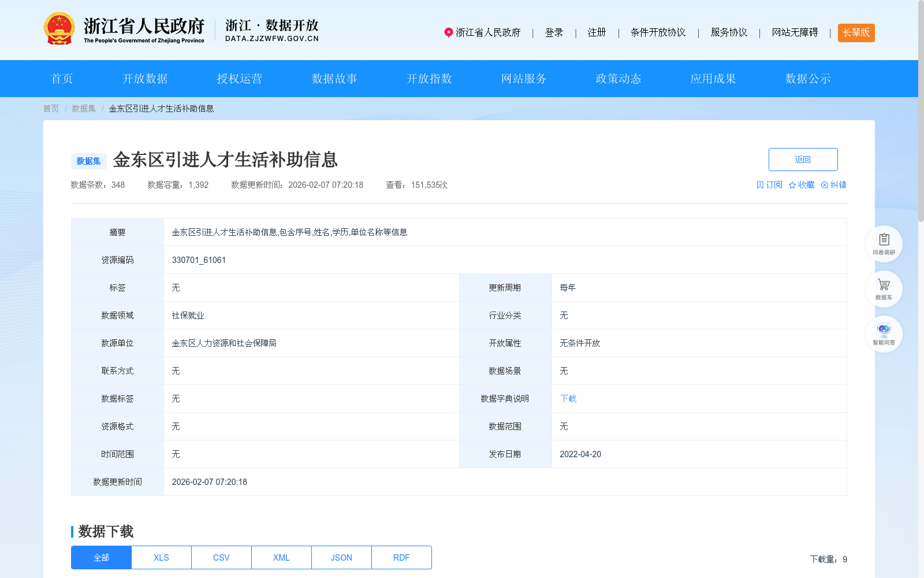Click the 注册 register link
This screenshot has width=924, height=578.
pyautogui.click(x=597, y=32)
